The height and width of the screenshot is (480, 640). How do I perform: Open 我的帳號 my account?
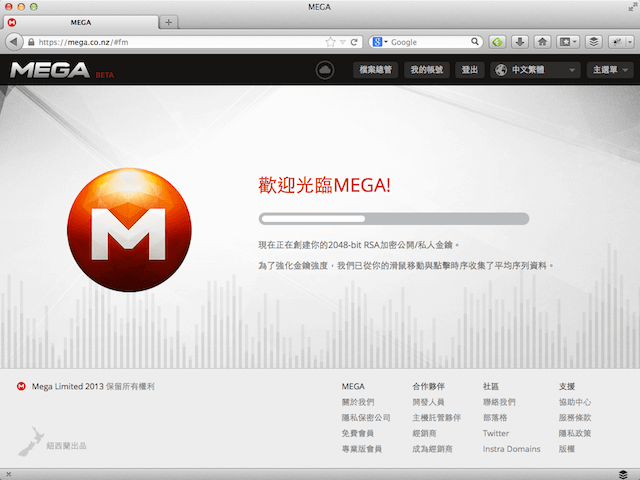pos(427,70)
